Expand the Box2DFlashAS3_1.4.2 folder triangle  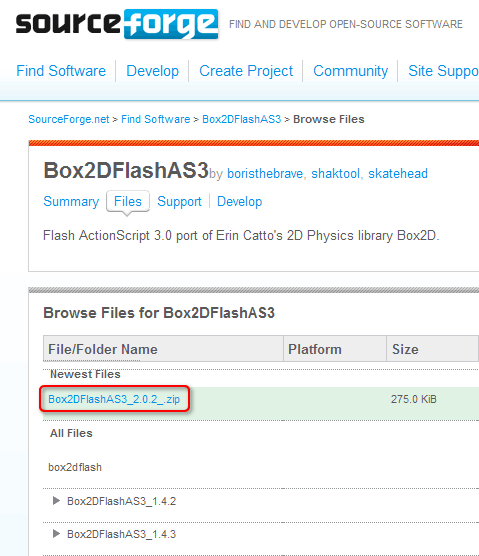(x=56, y=501)
